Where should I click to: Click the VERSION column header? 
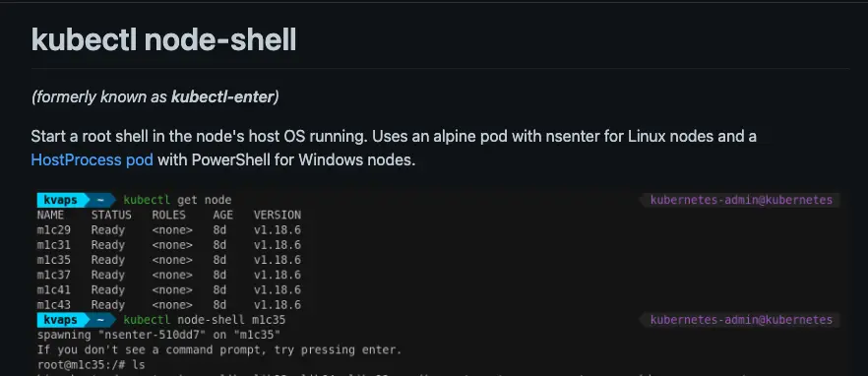pos(278,215)
